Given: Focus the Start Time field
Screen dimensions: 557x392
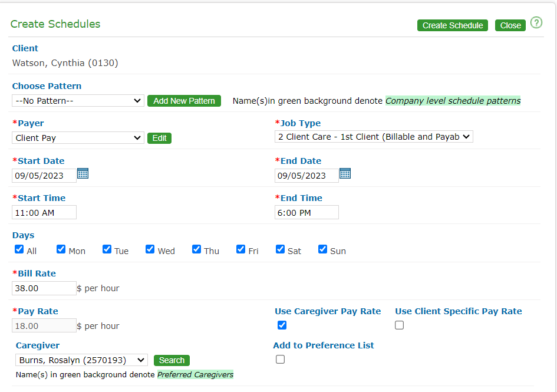Looking at the screenshot, I should pyautogui.click(x=44, y=213).
